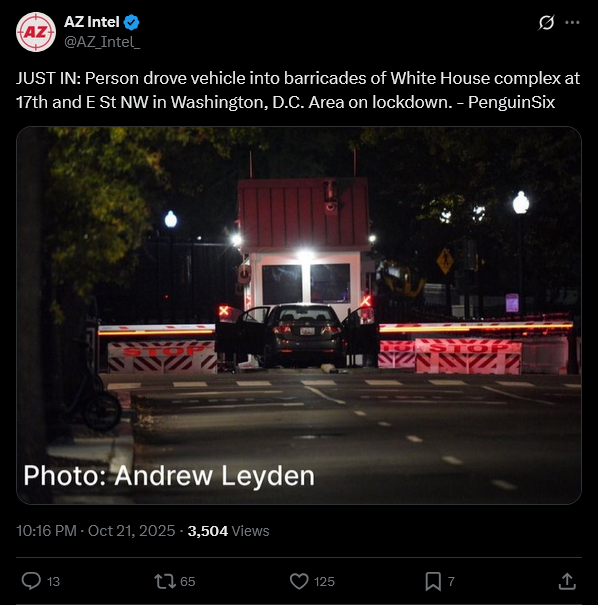Click the repost arrows icon
This screenshot has width=598, height=605.
click(165, 581)
